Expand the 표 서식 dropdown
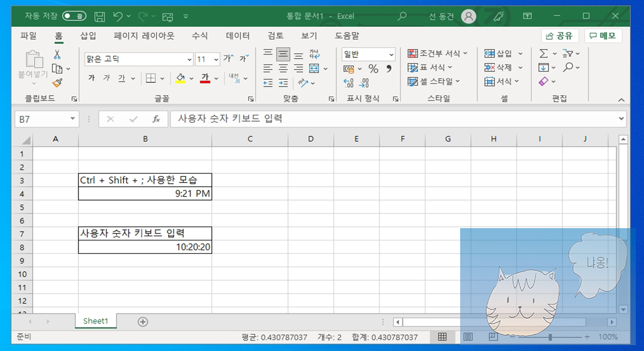This screenshot has width=644, height=351. [x=450, y=67]
